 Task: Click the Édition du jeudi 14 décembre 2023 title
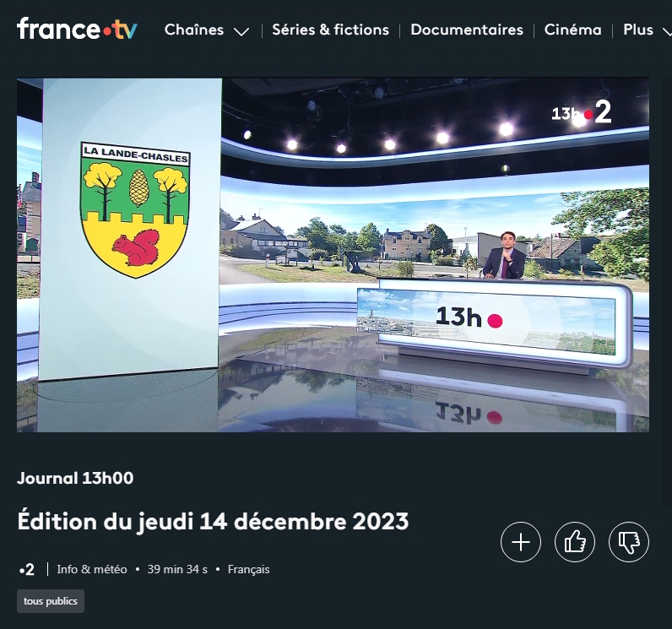213,522
